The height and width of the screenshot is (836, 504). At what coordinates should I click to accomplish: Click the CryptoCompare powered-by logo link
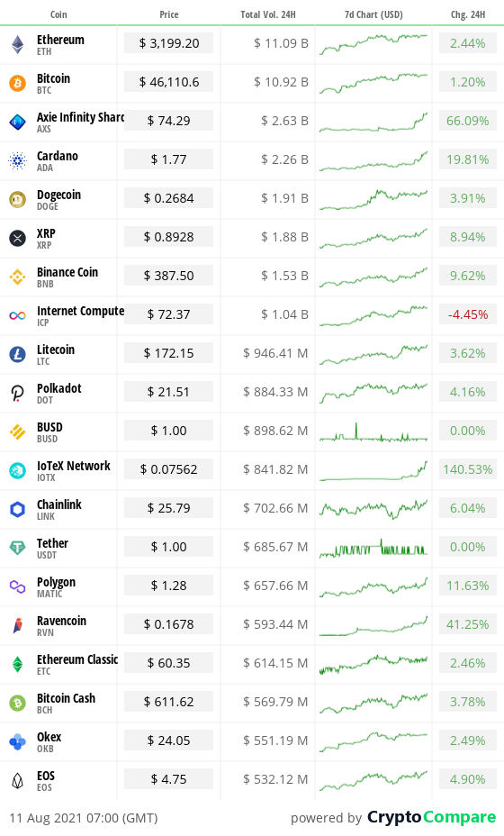click(431, 817)
